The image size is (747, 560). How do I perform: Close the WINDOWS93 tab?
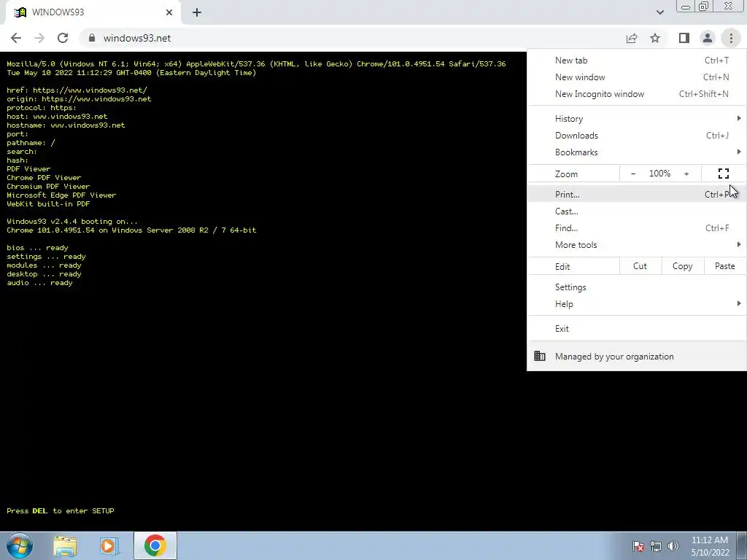click(x=169, y=12)
